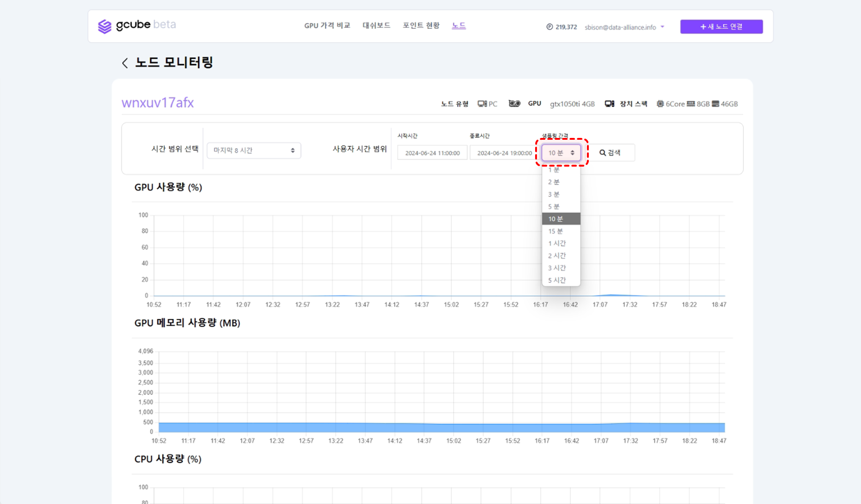
Task: Click the CPU chip icon beside 6Core
Action: pyautogui.click(x=660, y=104)
